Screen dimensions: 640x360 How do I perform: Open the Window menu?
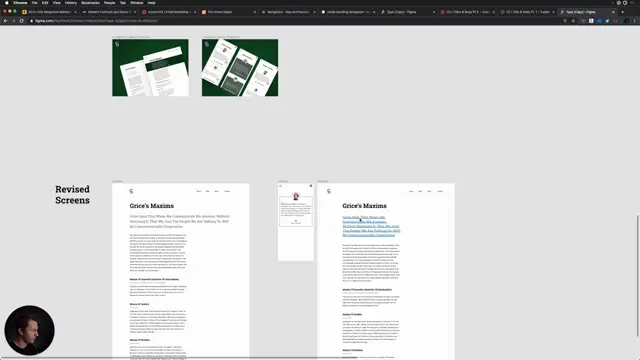coord(137,3)
